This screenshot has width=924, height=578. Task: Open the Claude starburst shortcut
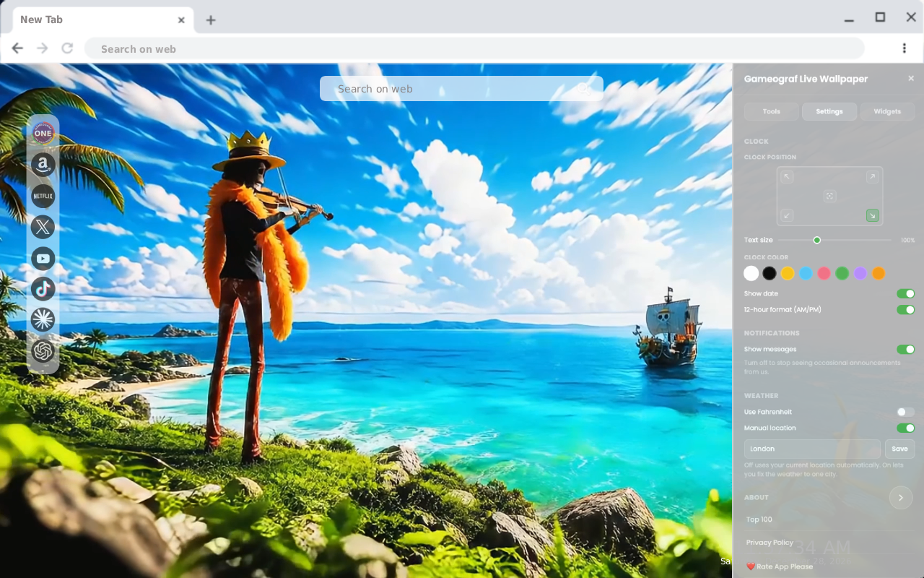(x=43, y=319)
